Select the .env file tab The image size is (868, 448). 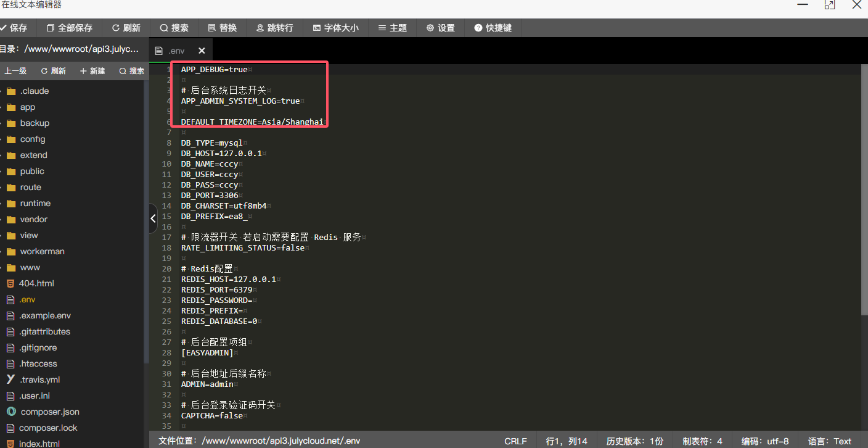click(176, 51)
